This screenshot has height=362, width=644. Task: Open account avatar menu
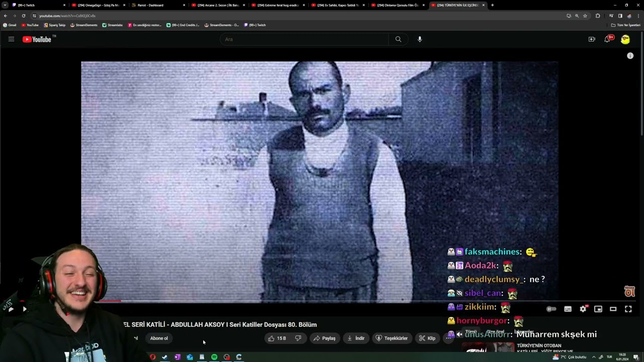625,39
